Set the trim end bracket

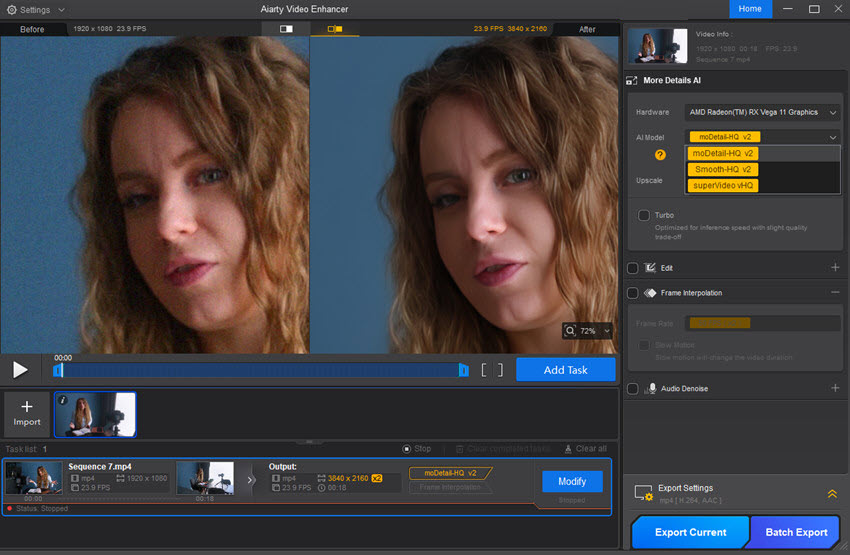pos(500,370)
